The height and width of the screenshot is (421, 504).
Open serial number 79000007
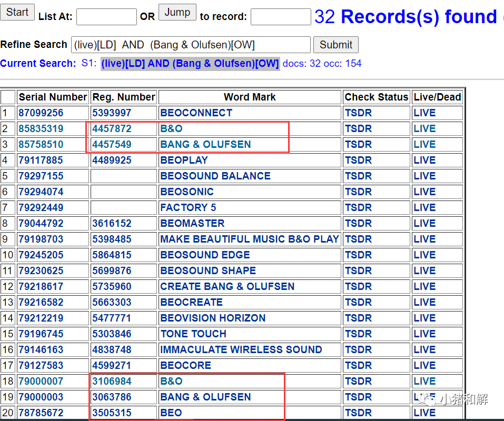click(41, 381)
